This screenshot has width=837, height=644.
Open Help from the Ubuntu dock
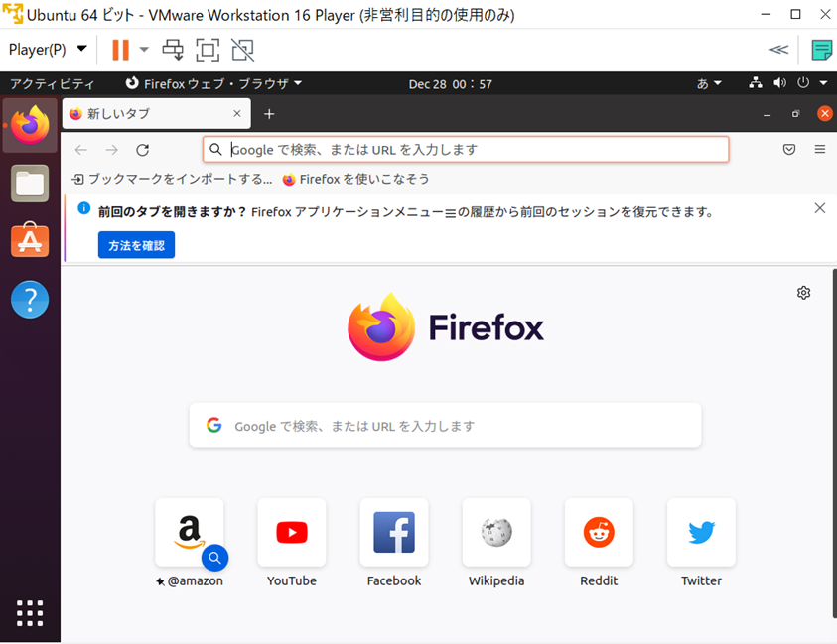pyautogui.click(x=30, y=300)
